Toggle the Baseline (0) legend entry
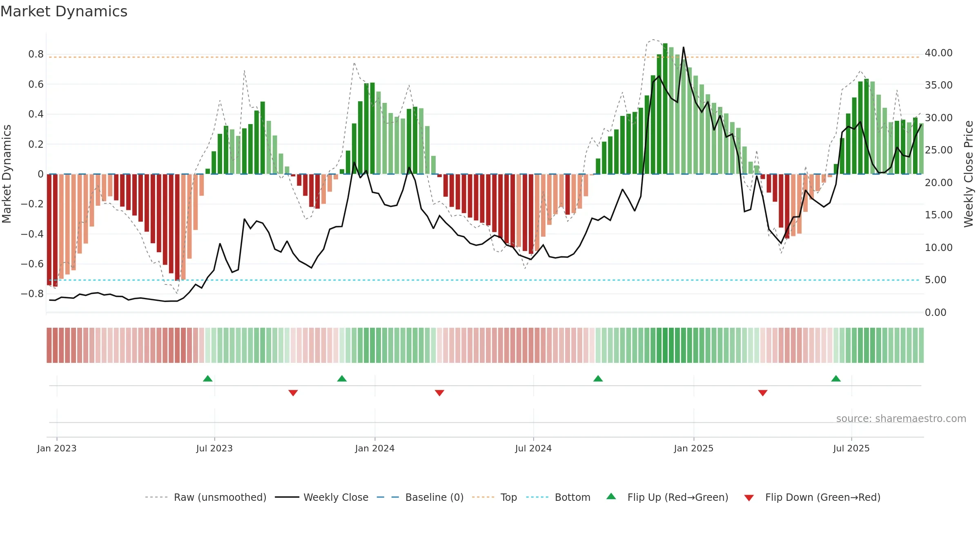This screenshot has height=551, width=980. (420, 497)
